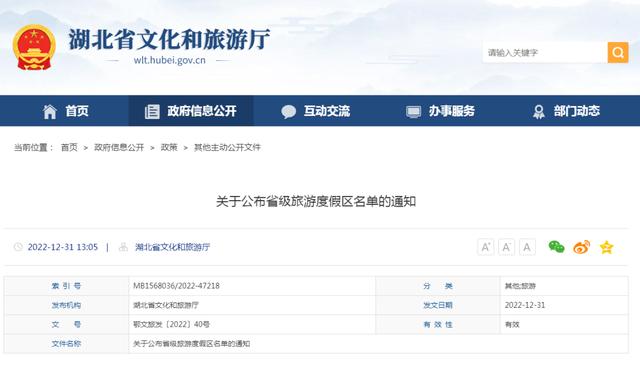Click 政府信息公开 in the breadcrumb

click(x=119, y=147)
